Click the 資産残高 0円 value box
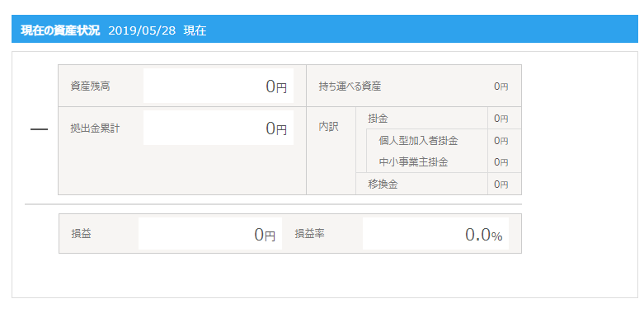Screen dimensions: 644x313 click(218, 86)
